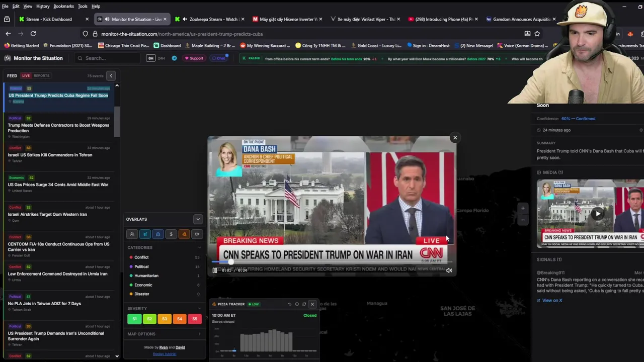Viewport: 644px width, 362px height.
Task: Open the History menu
Action: pyautogui.click(x=43, y=6)
